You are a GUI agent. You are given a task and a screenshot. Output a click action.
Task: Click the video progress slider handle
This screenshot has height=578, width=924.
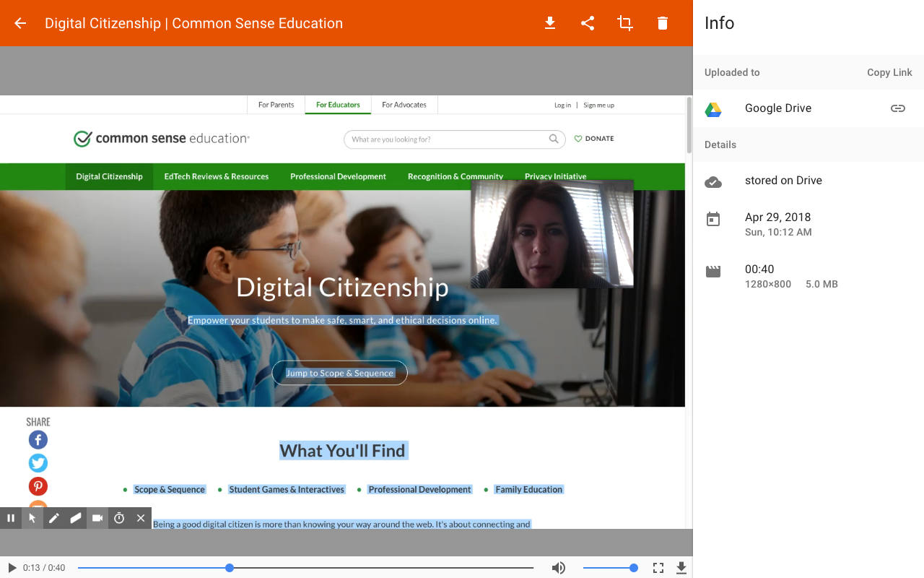[230, 568]
